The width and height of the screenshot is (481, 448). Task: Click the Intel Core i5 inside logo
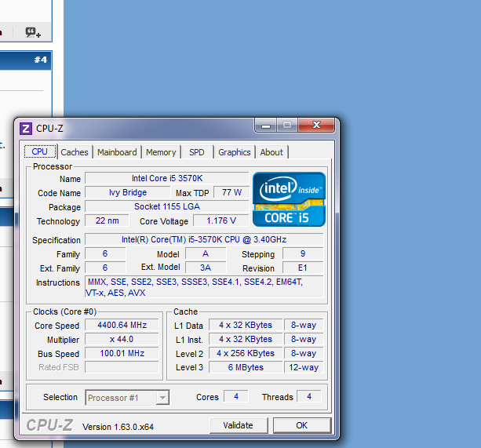point(289,199)
